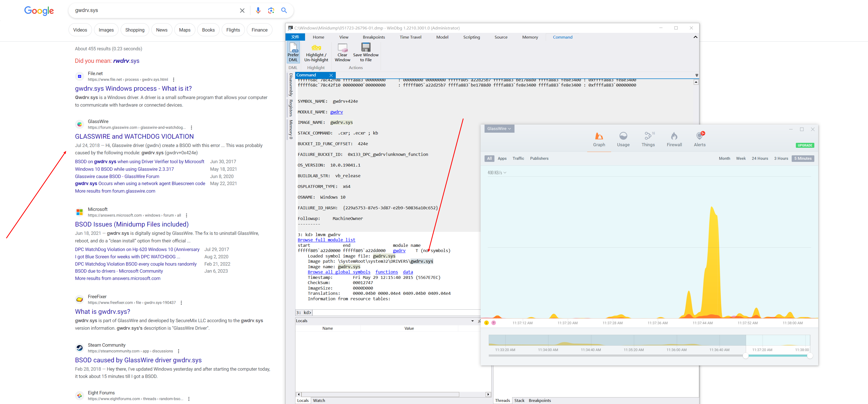Open the Alerts bell icon
Screen dimensions: 868x404
click(x=699, y=136)
